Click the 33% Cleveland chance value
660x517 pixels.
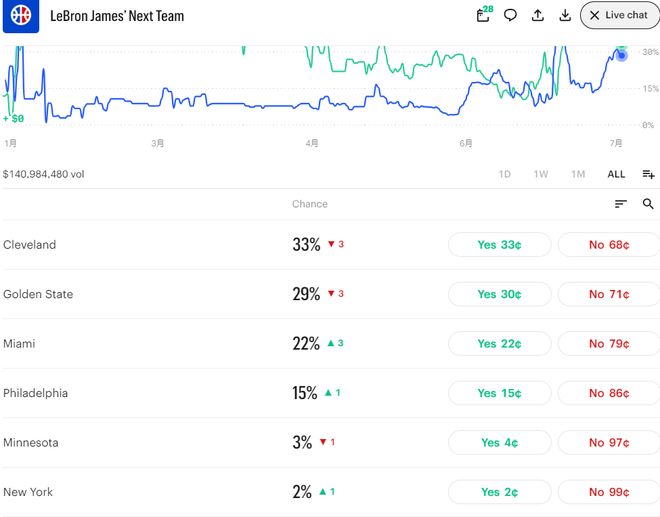tap(306, 245)
